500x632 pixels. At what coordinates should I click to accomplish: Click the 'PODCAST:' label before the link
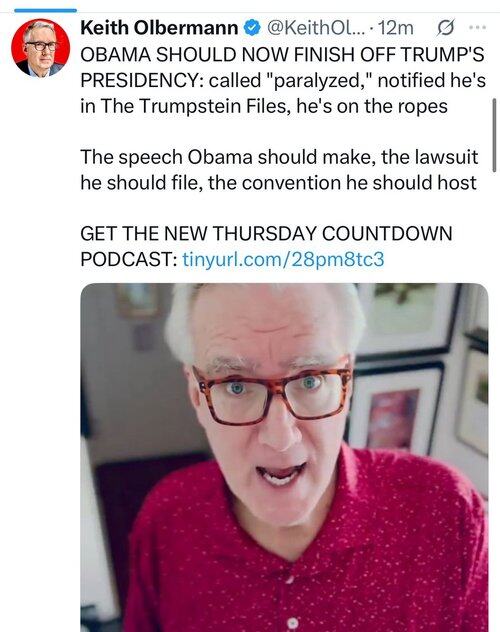[x=129, y=259]
